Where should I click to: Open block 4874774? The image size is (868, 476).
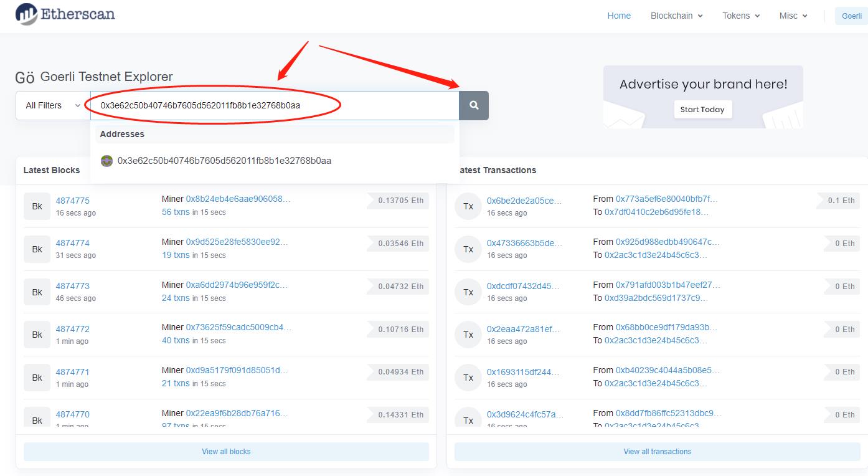pyautogui.click(x=72, y=243)
